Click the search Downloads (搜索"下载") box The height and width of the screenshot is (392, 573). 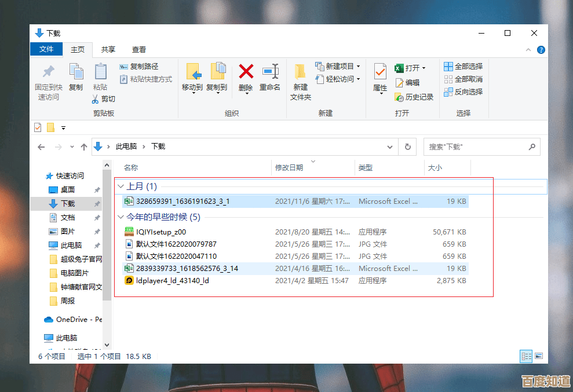click(x=475, y=147)
